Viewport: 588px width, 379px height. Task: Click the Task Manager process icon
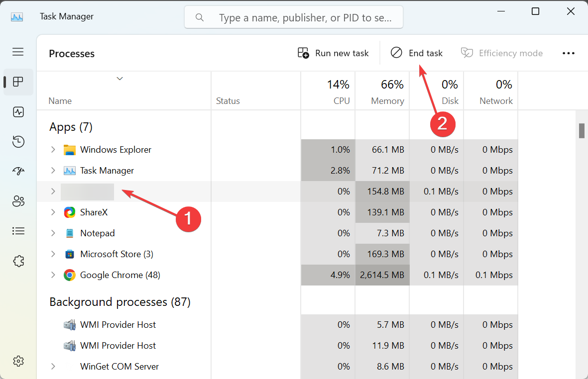click(x=69, y=171)
